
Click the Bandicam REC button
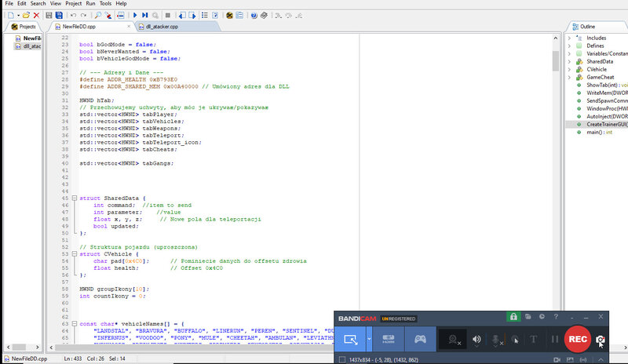click(x=578, y=339)
